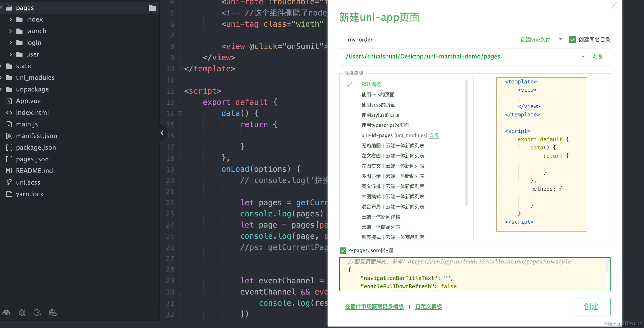This screenshot has height=328, width=644.
Task: Select the scss page template
Action: [x=378, y=105]
